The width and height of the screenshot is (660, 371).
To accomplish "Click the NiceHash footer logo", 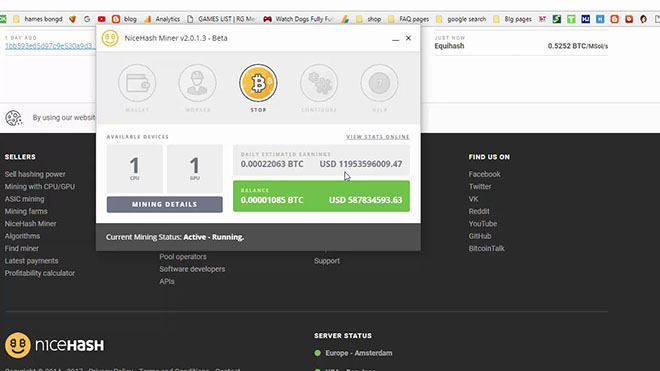I will 54,345.
